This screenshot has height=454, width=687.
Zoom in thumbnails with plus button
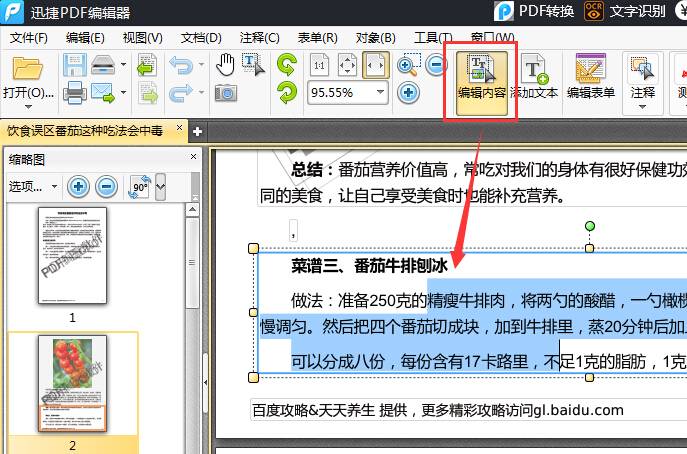[78, 186]
